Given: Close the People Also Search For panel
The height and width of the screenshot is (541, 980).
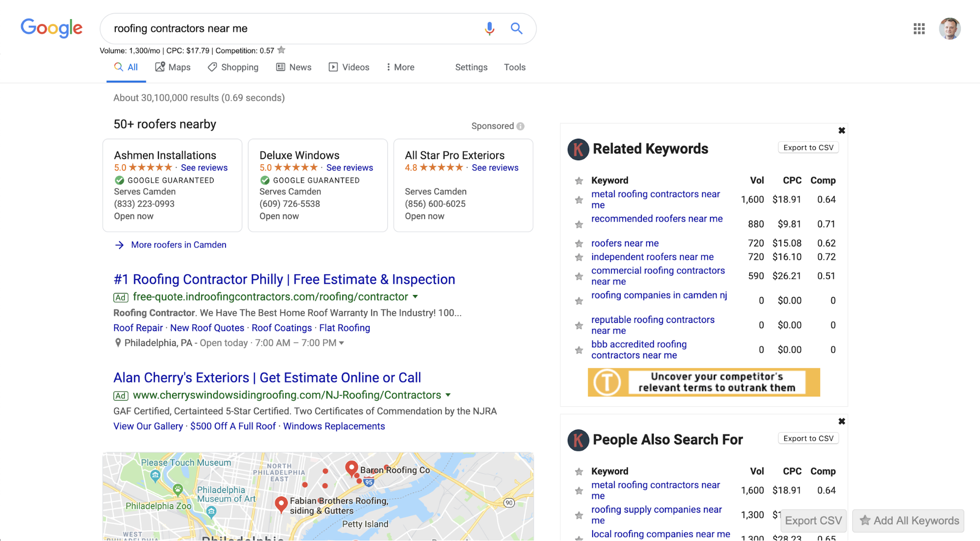Looking at the screenshot, I should click(x=841, y=421).
